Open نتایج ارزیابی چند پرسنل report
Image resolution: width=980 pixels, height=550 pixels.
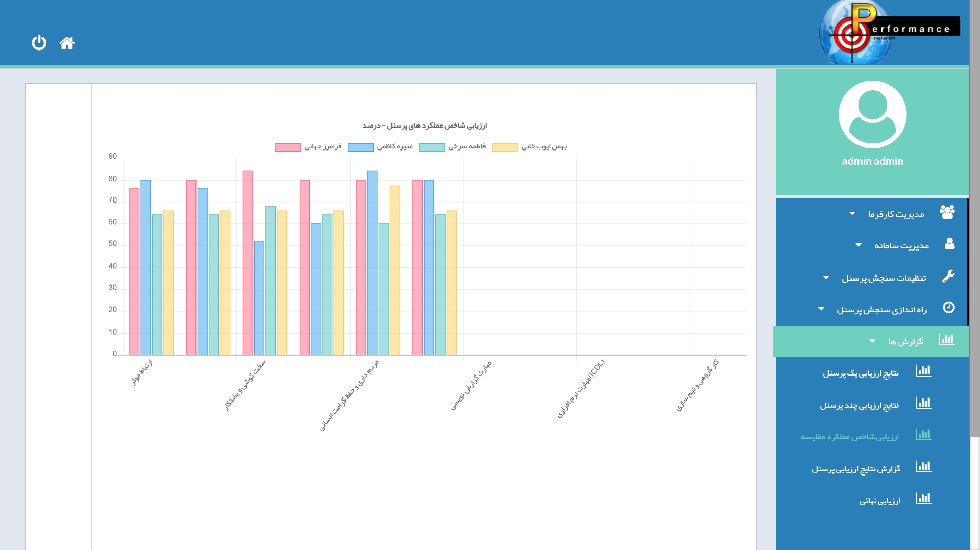tap(859, 406)
